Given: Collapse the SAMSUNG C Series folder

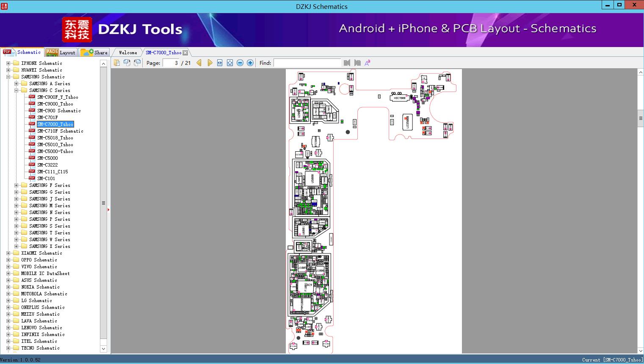Looking at the screenshot, I should tap(16, 90).
